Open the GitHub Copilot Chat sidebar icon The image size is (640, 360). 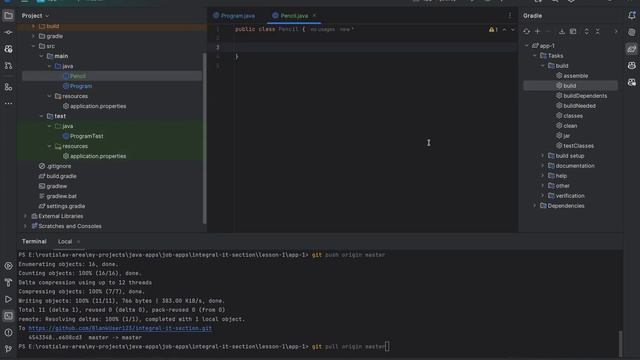click(631, 82)
